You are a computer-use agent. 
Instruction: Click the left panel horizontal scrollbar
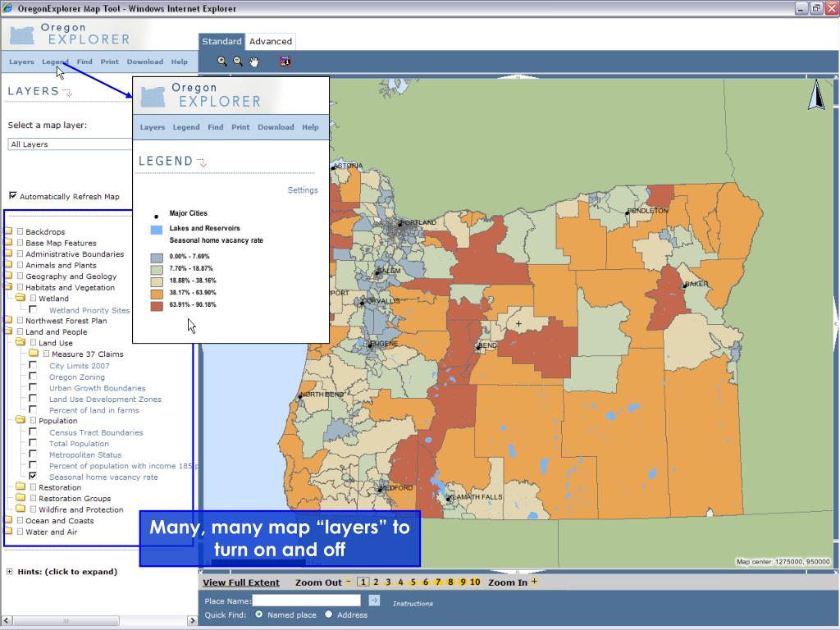99,620
